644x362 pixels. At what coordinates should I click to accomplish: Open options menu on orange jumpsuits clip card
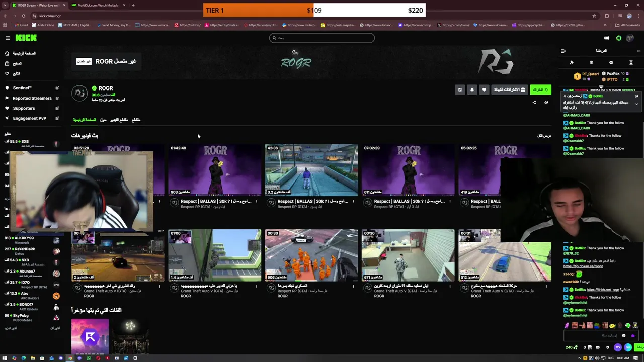point(353,286)
